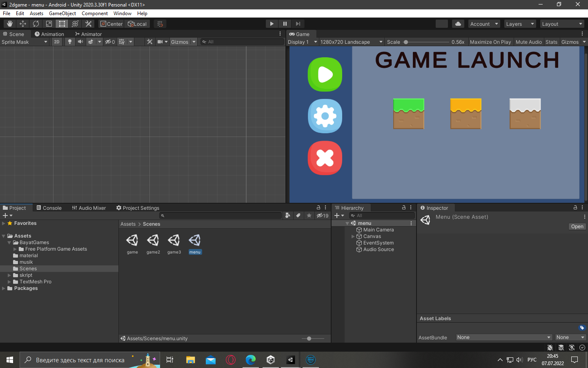Select Main Camera in Hierarchy
Screen dimensions: 588x368
tap(374, 230)
